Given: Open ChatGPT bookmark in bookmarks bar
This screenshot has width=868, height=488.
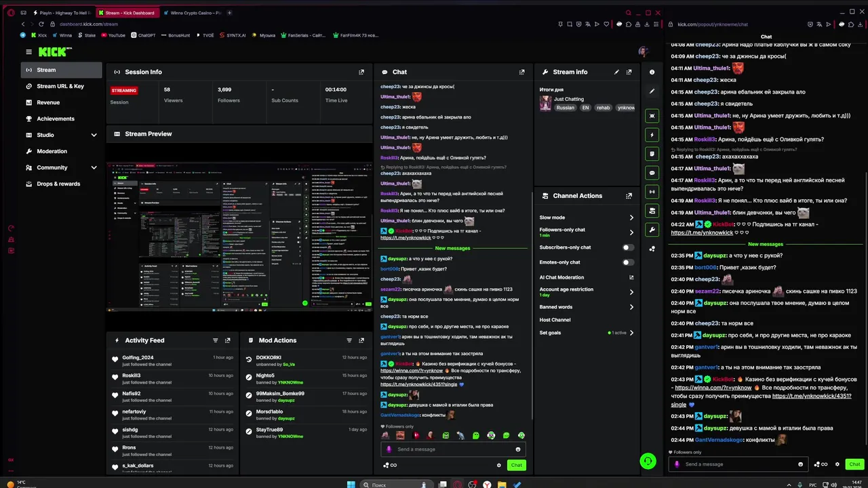Looking at the screenshot, I should click(143, 35).
